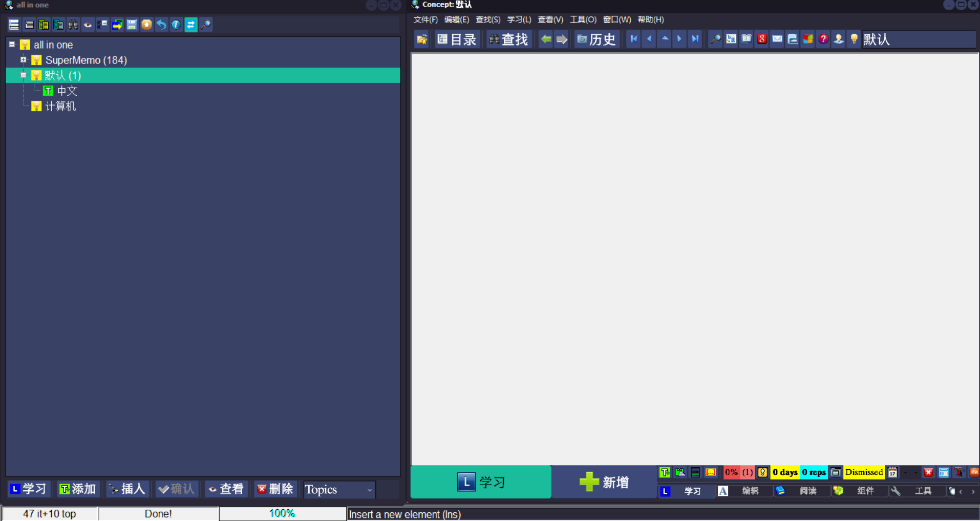The image size is (980, 521).
Task: Click the red X delete icon in the status bar
Action: pos(928,472)
